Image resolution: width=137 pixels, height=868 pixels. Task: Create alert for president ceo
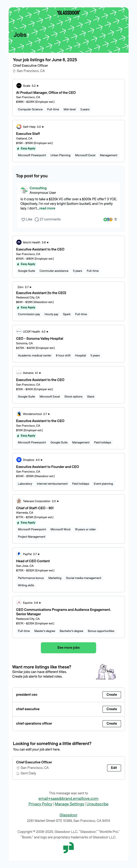click(111, 694)
